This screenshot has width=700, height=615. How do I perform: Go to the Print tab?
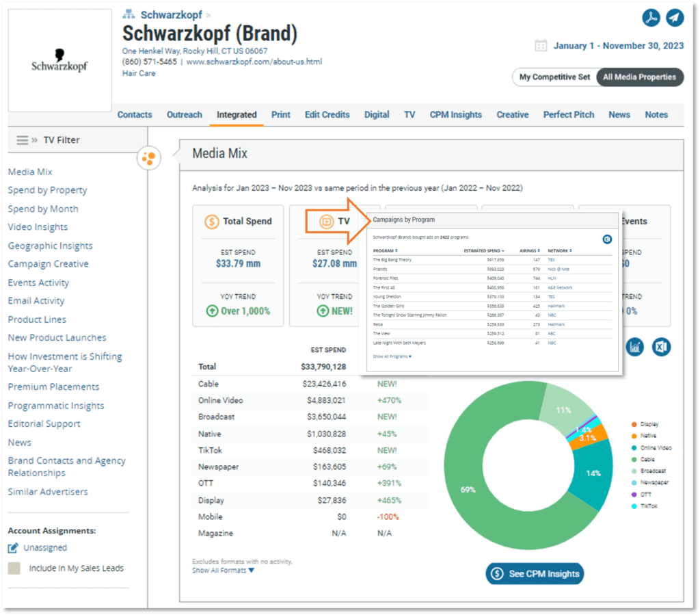(x=281, y=115)
